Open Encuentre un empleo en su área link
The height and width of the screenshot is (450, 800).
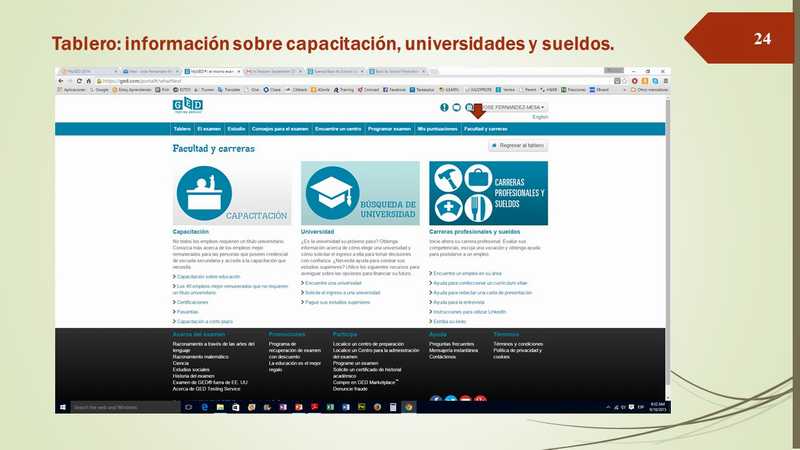tap(467, 273)
